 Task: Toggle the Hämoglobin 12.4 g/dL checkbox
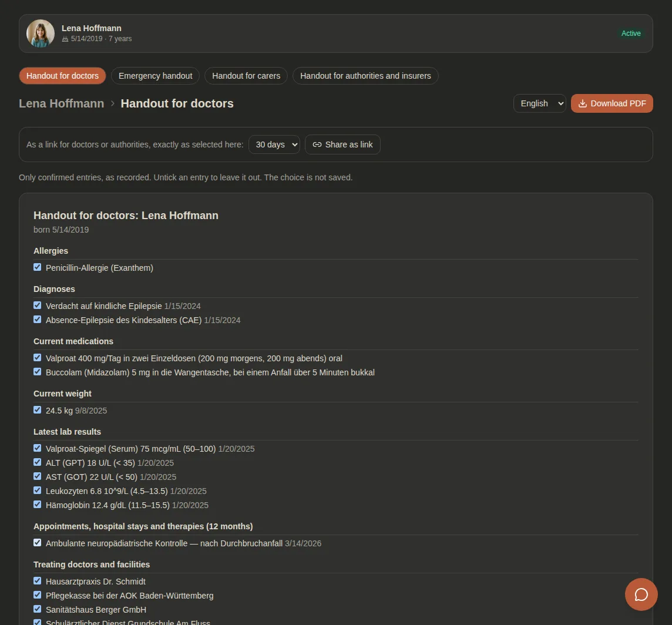coord(37,505)
